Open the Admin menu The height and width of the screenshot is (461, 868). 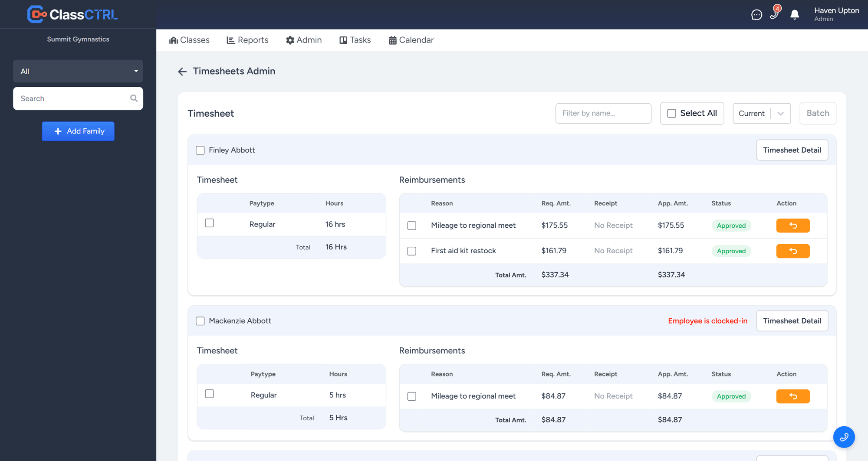pyautogui.click(x=304, y=40)
